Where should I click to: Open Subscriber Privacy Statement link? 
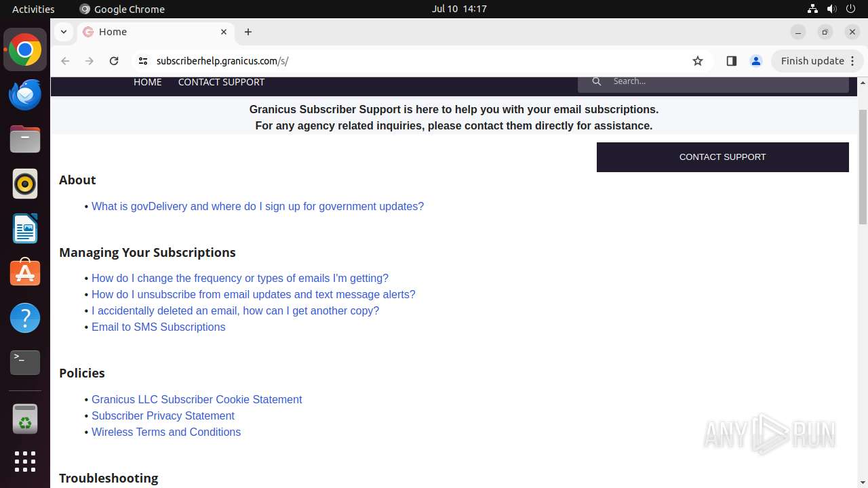coord(163,415)
